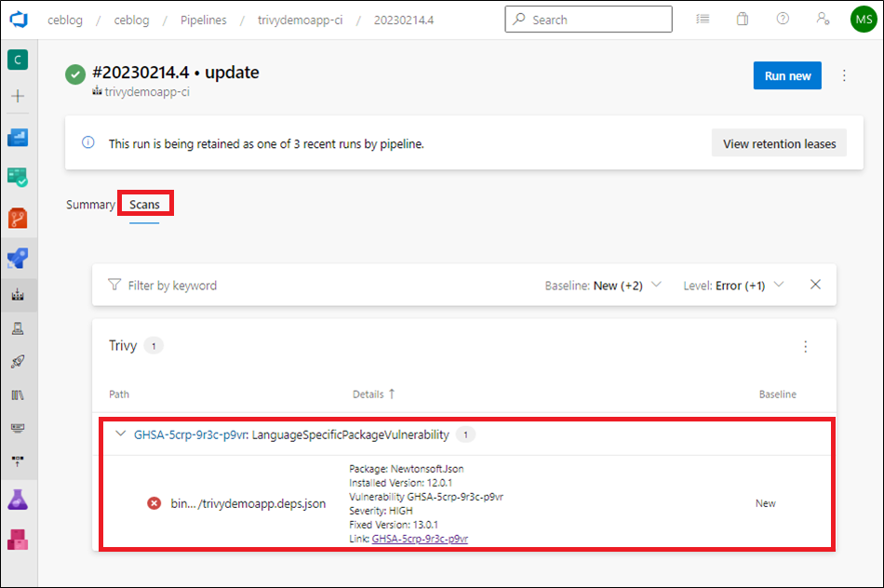This screenshot has width=884, height=588.
Task: Click the Baseline column header
Action: (x=777, y=394)
